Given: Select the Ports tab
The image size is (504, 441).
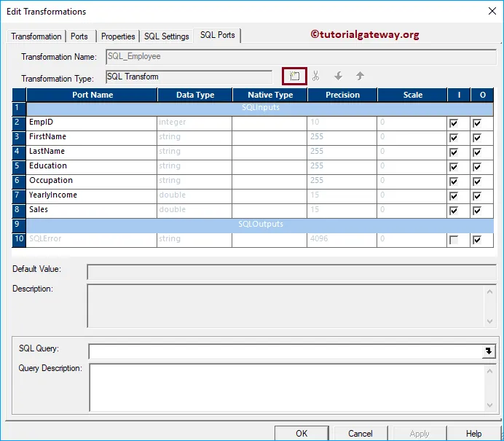Looking at the screenshot, I should (79, 36).
